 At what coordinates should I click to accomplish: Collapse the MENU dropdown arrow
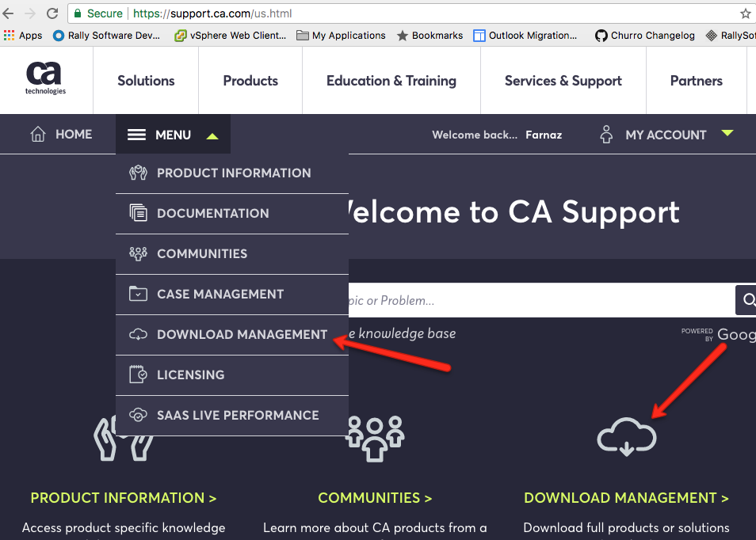(212, 136)
